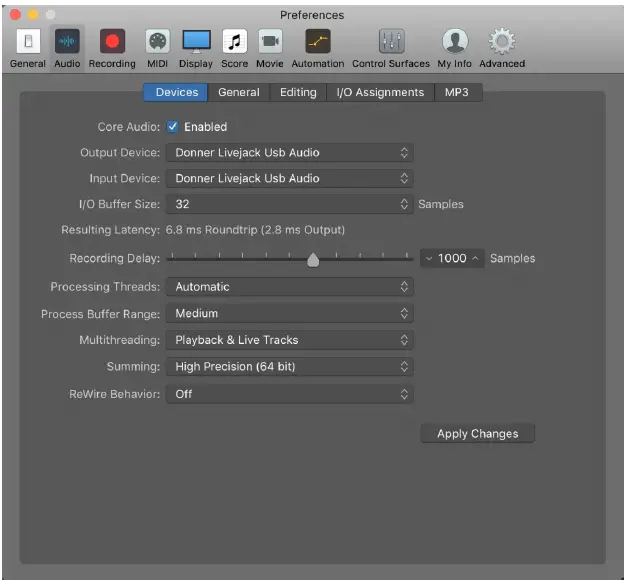Image resolution: width=637 pixels, height=586 pixels.
Task: Open Score preferences with note icon
Action: point(235,43)
